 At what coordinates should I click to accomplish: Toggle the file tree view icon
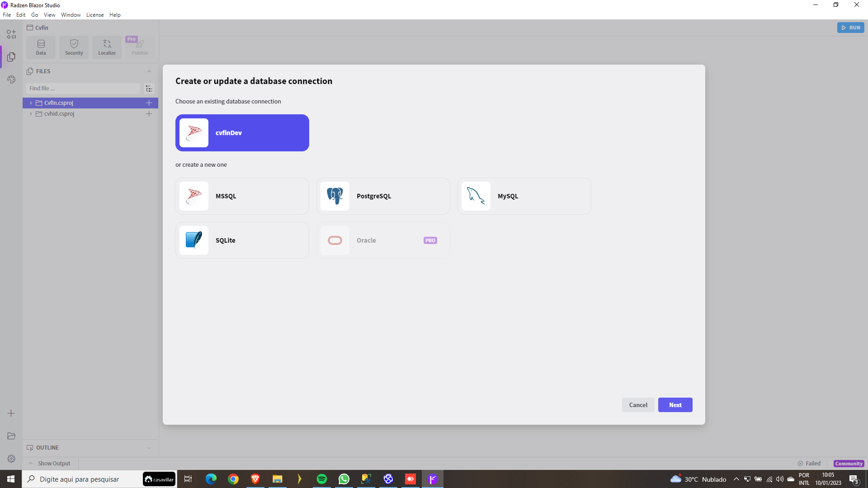click(x=149, y=89)
